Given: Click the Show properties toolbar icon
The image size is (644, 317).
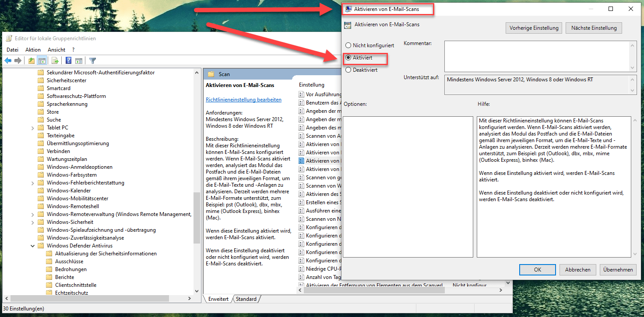Looking at the screenshot, I should click(79, 60).
